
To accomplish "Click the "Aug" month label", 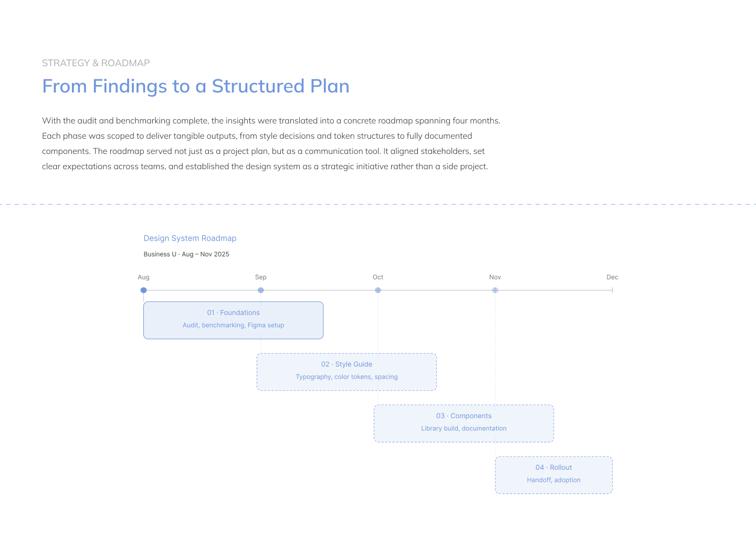I will (143, 277).
